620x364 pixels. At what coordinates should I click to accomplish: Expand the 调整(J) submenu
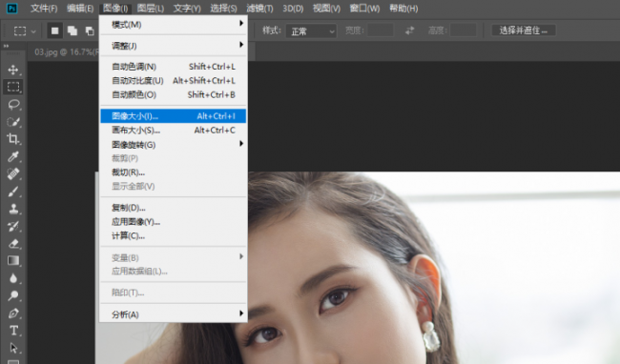click(174, 46)
